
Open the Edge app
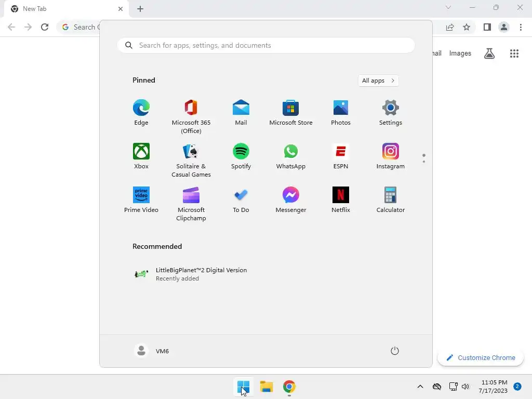141,113
